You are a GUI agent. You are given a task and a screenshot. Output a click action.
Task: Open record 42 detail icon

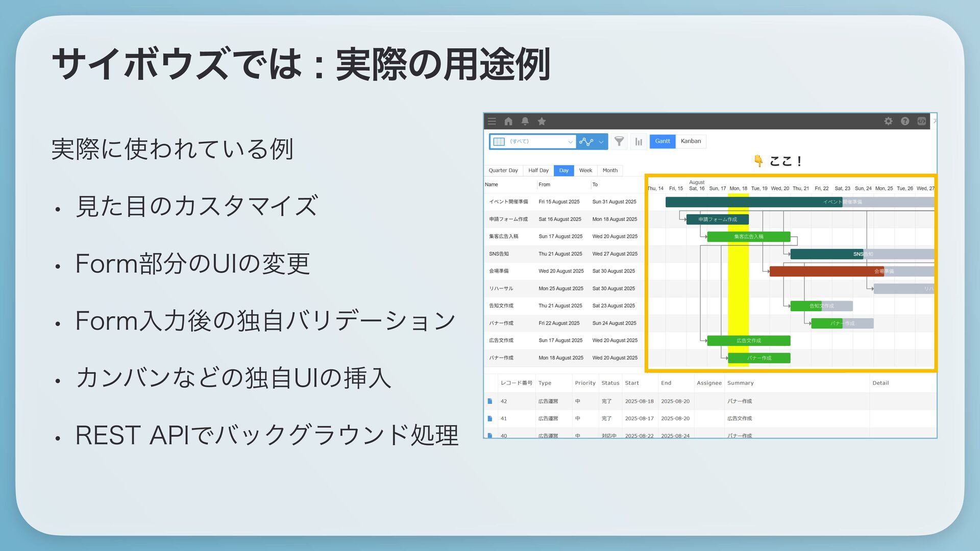[490, 402]
